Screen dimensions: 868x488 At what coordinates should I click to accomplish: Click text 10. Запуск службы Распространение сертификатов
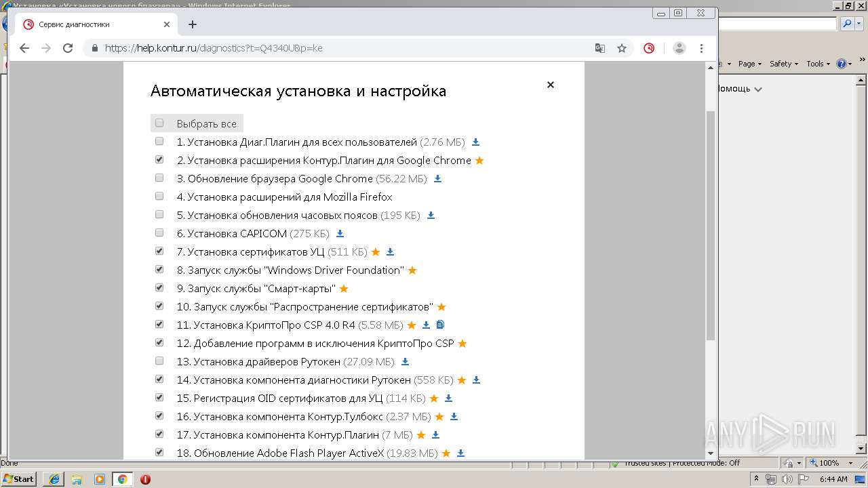(x=304, y=307)
